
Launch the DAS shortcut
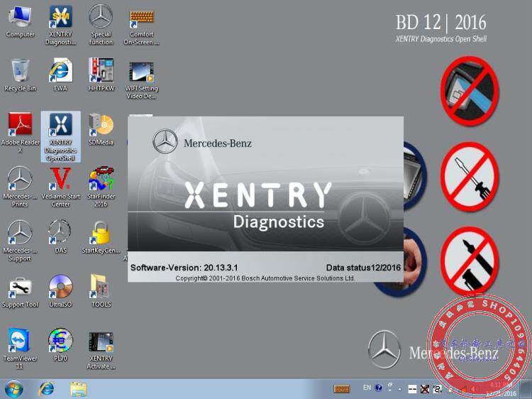coord(60,236)
